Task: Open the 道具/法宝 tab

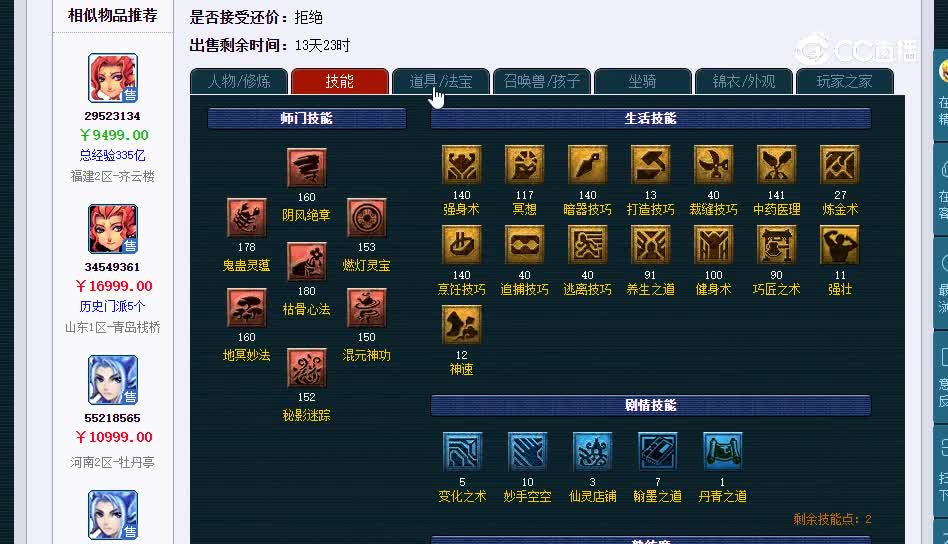Action: coord(441,82)
